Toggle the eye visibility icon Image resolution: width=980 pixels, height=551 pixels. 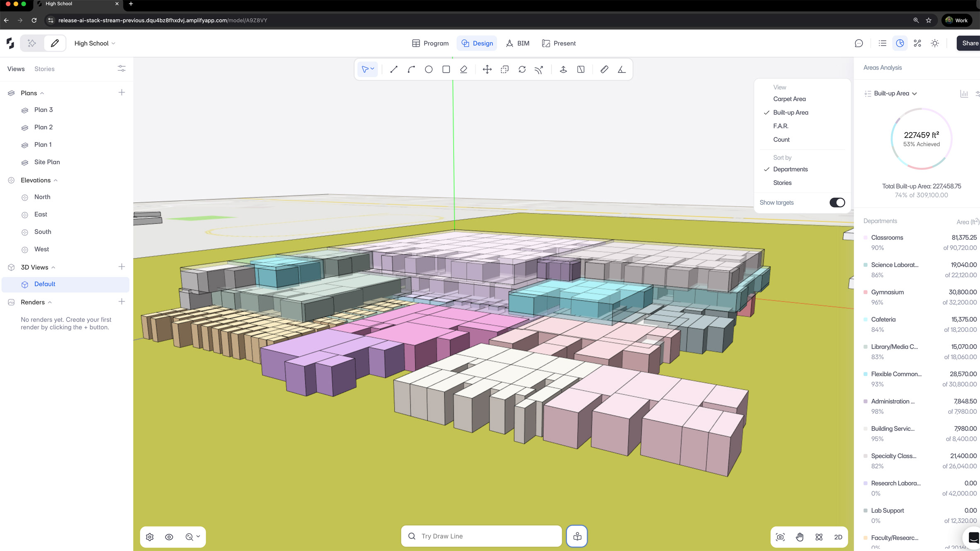tap(169, 537)
